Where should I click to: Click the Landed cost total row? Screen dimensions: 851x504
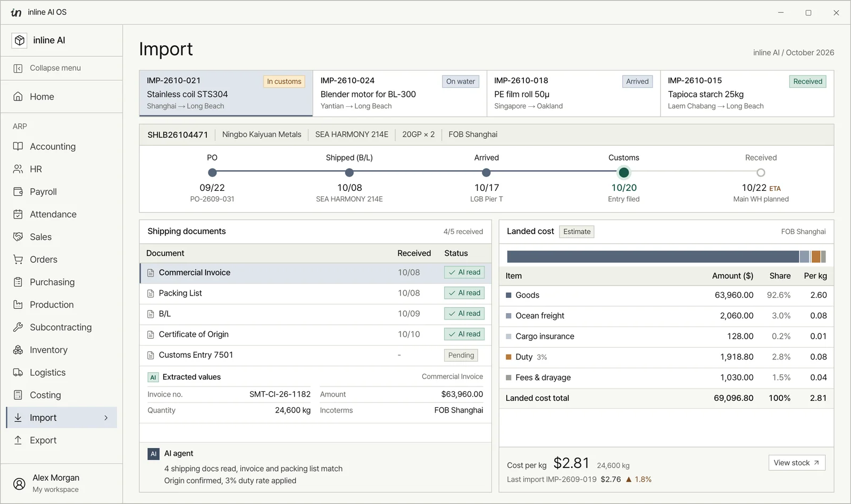(x=666, y=398)
